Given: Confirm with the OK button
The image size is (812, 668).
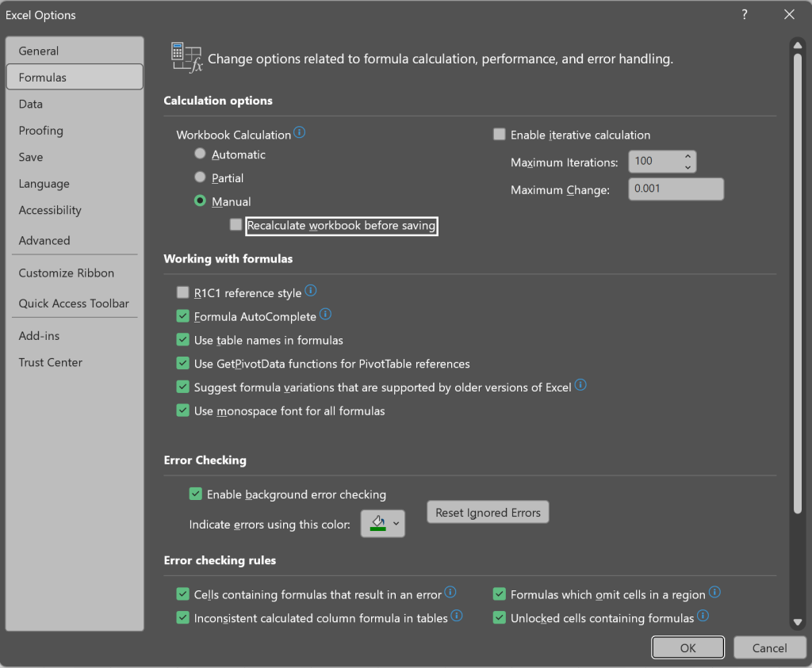Looking at the screenshot, I should point(688,647).
